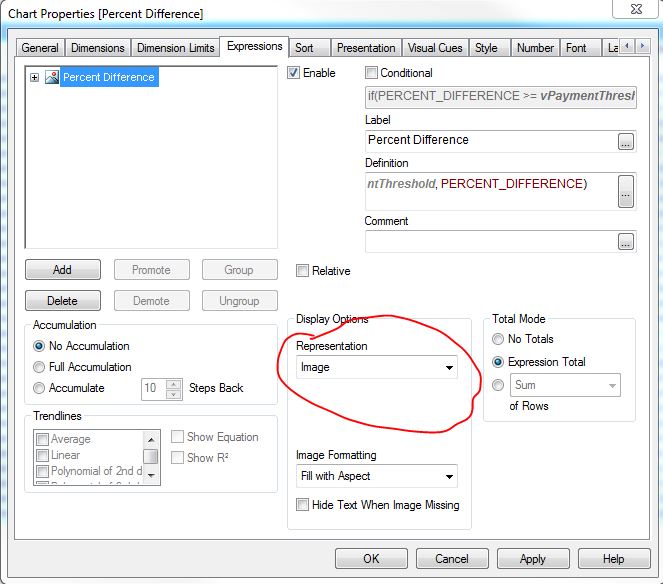
Task: Select the Expressions tab
Action: click(255, 46)
